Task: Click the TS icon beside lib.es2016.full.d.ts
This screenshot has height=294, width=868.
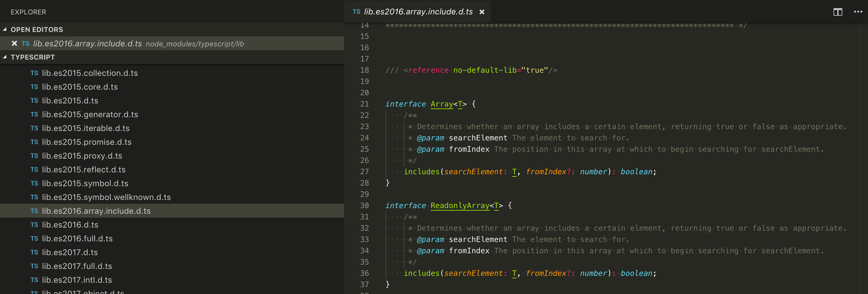Action: click(34, 239)
